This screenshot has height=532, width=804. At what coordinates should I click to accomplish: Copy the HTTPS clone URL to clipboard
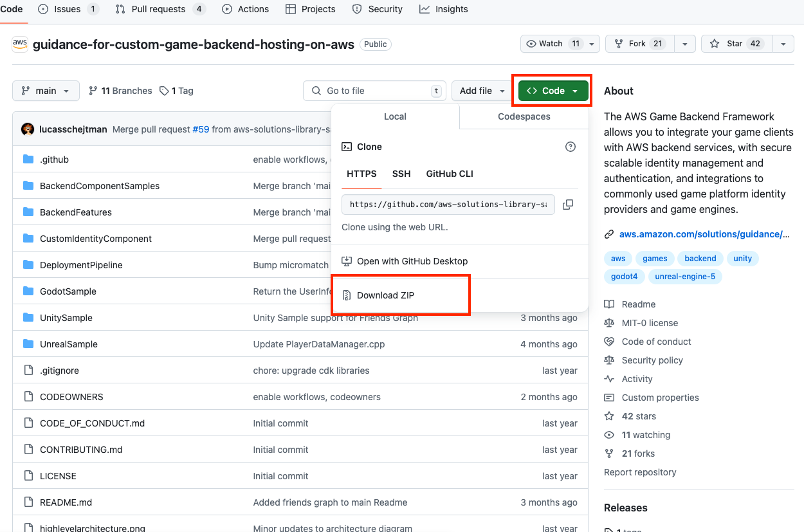pyautogui.click(x=567, y=205)
